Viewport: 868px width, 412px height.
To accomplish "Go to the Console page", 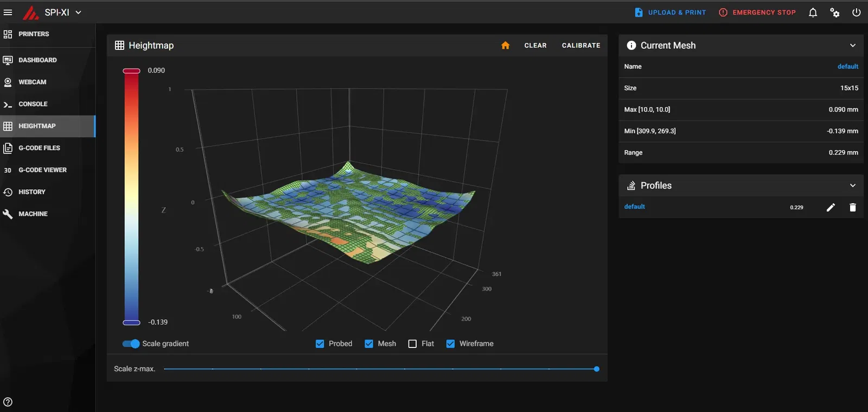I will (x=33, y=104).
